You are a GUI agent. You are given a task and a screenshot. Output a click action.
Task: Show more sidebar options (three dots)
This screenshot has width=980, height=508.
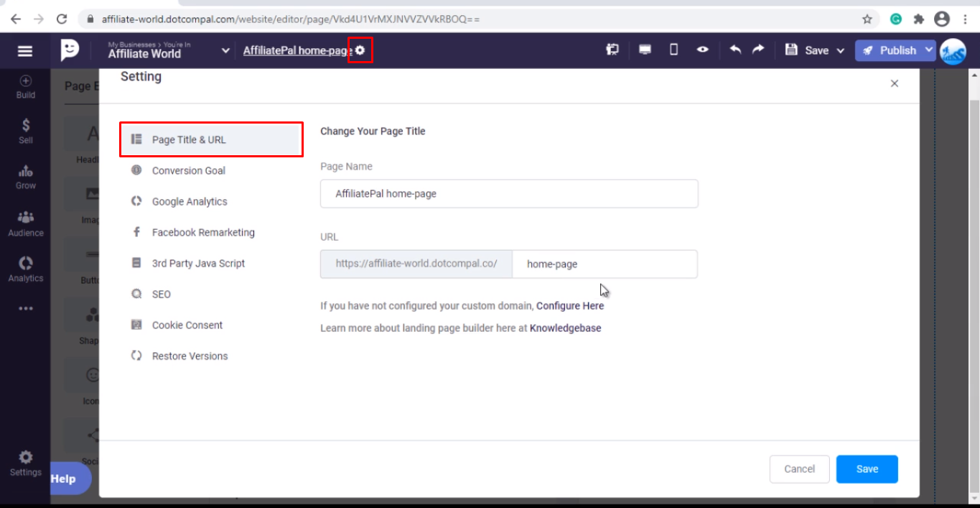(x=26, y=309)
